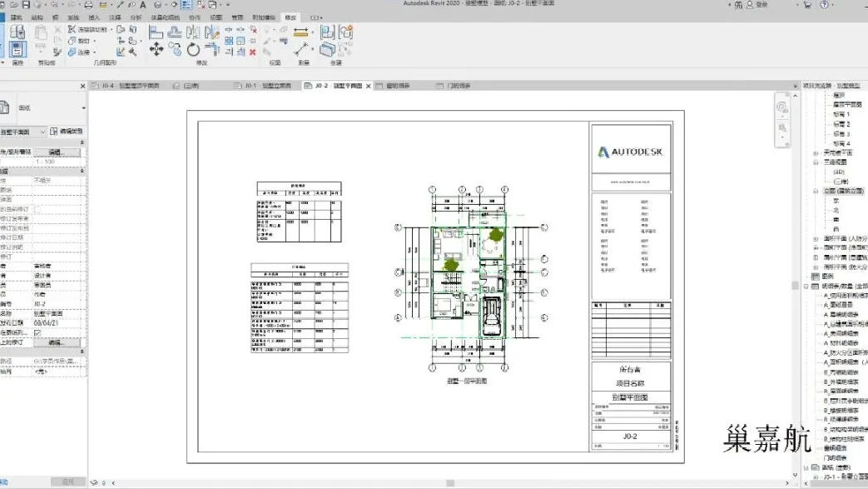Select the Aligned Dimension measure tool
Screen dimensions: 868x489
pos(300,32)
